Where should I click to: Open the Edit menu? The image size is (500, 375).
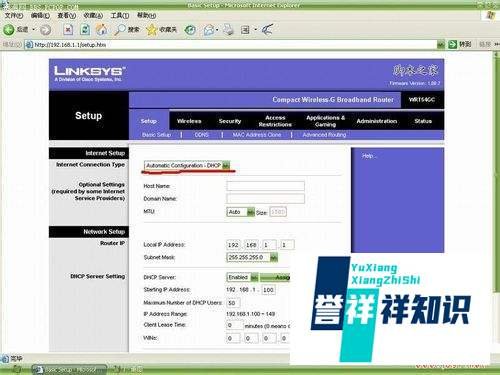40,15
